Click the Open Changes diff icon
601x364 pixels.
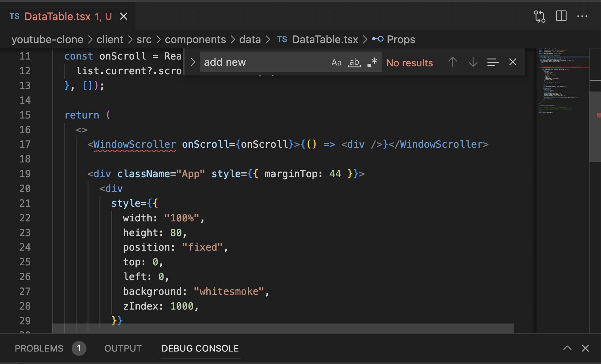tap(539, 16)
